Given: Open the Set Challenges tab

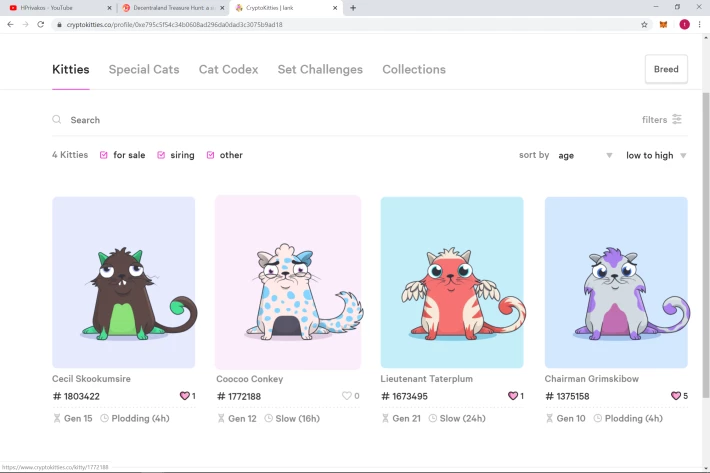Looking at the screenshot, I should pos(320,69).
